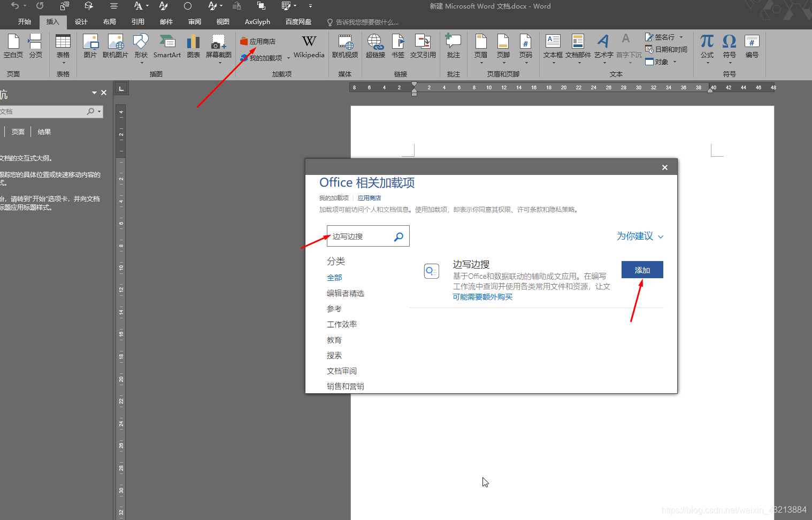This screenshot has height=520, width=812.
Task: Expand navigation search options dropdown
Action: click(99, 111)
